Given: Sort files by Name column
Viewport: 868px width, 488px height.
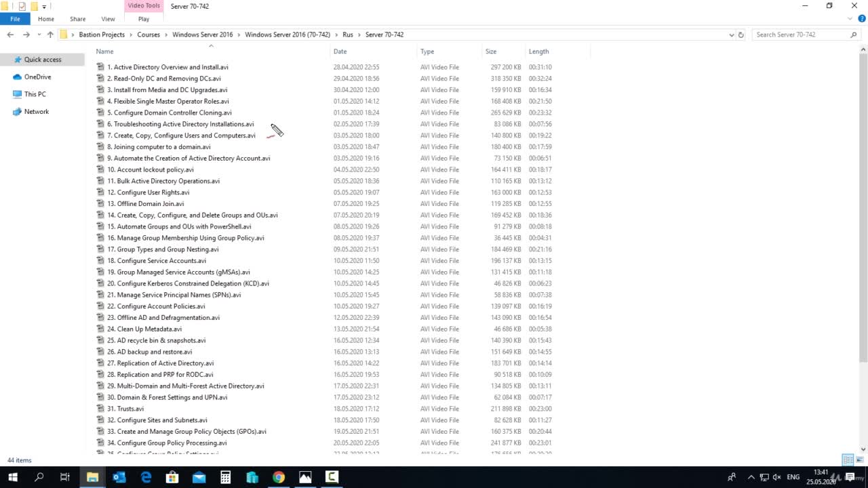Looking at the screenshot, I should 104,52.
